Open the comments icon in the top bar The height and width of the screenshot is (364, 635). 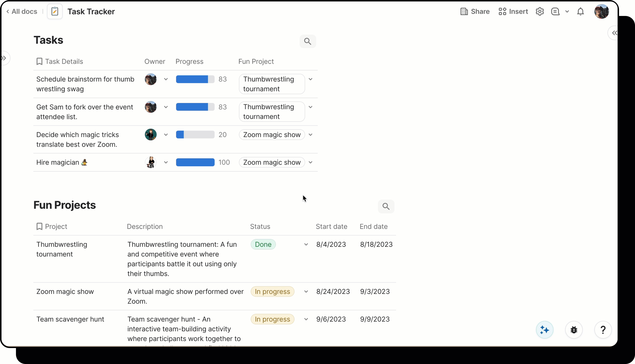(x=555, y=11)
